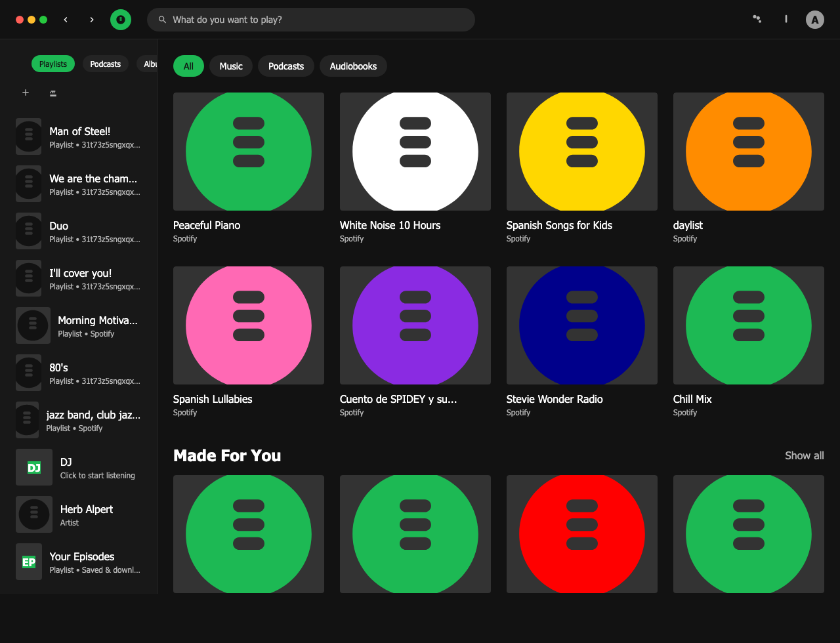Go forward with the right arrow

click(92, 20)
